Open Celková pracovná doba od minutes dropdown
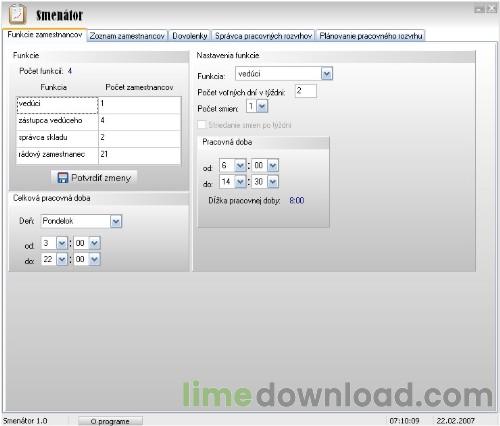 tap(94, 243)
